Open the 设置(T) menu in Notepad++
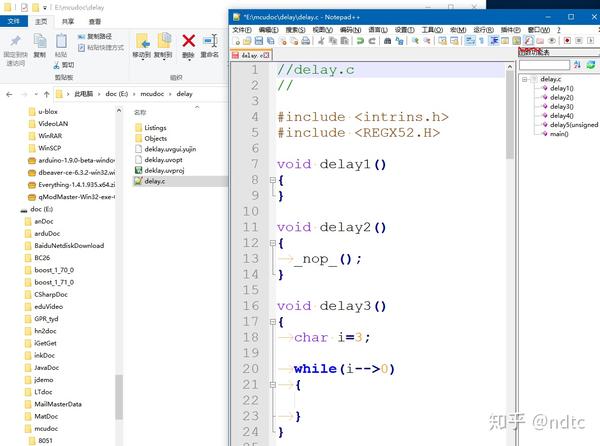 (404, 29)
